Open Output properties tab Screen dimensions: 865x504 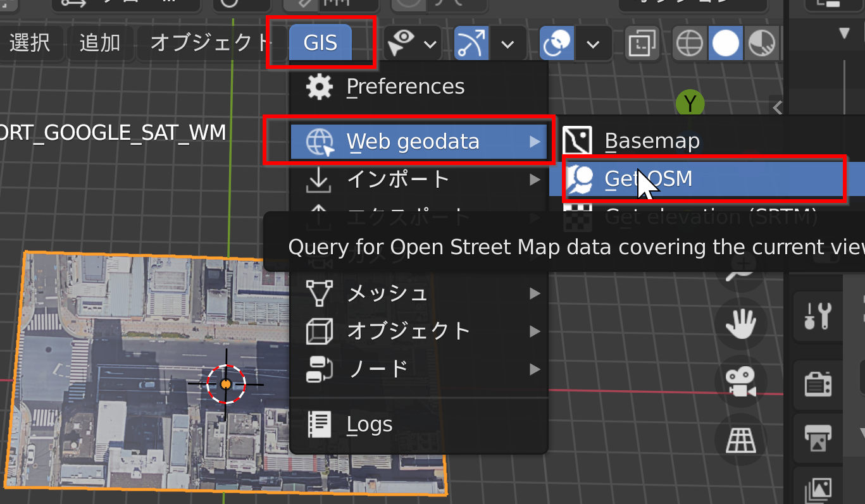coord(818,438)
